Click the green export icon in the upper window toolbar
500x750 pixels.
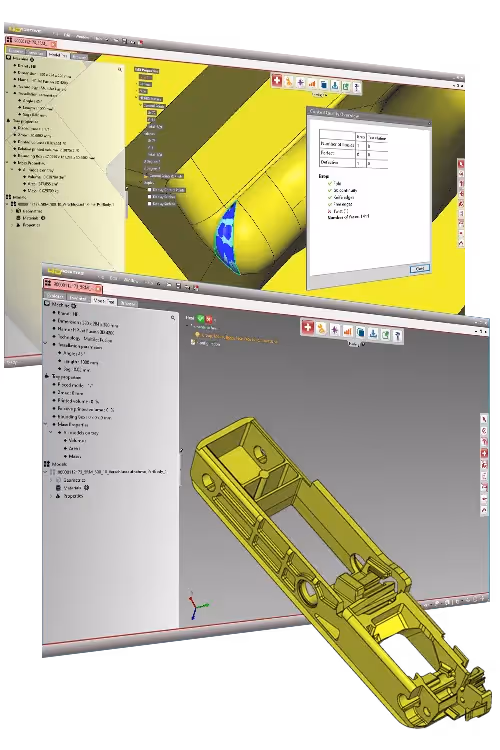click(346, 87)
